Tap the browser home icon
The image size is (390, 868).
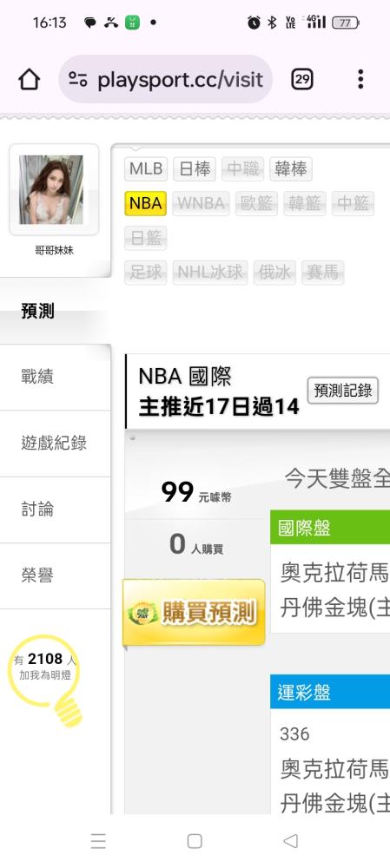tap(30, 80)
